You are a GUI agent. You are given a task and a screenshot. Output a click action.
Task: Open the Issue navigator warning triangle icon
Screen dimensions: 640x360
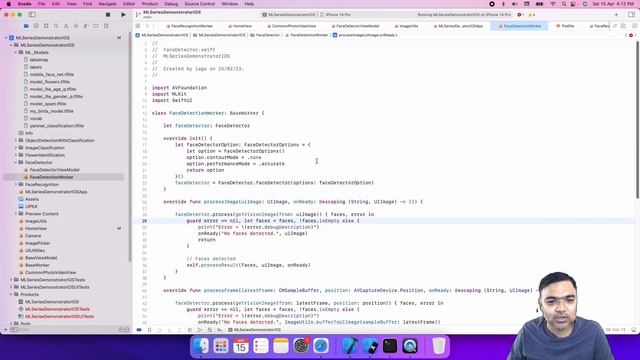[66, 26]
